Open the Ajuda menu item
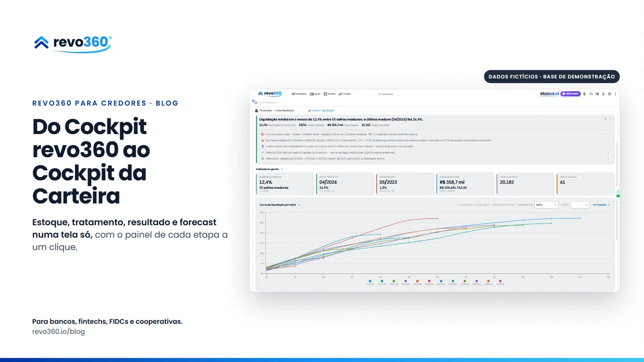 [315, 94]
